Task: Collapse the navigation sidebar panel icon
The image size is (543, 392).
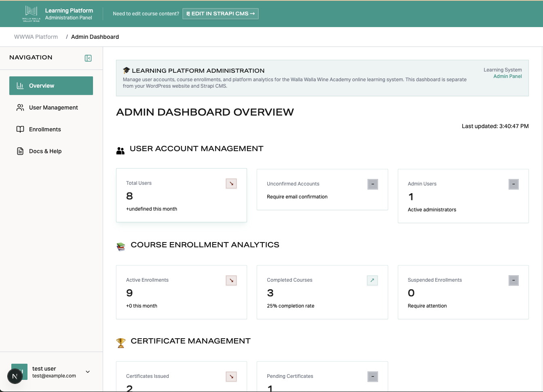Action: [x=88, y=58]
